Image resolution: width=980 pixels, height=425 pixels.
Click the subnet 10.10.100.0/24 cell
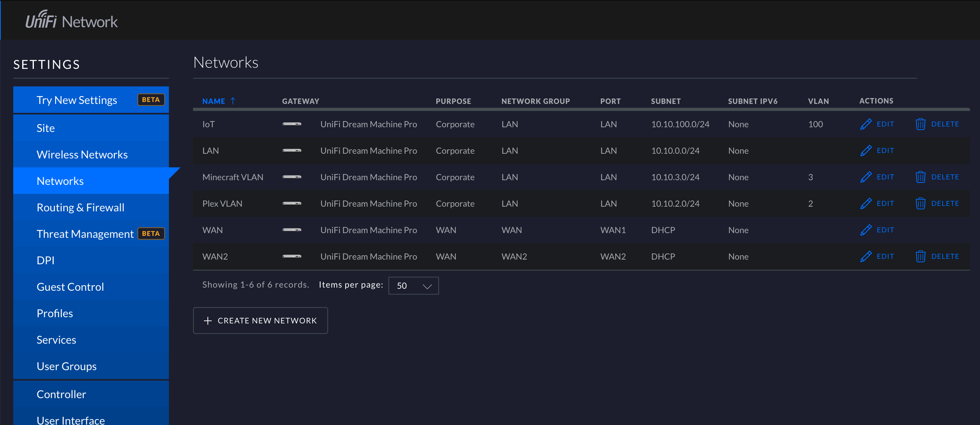[680, 124]
